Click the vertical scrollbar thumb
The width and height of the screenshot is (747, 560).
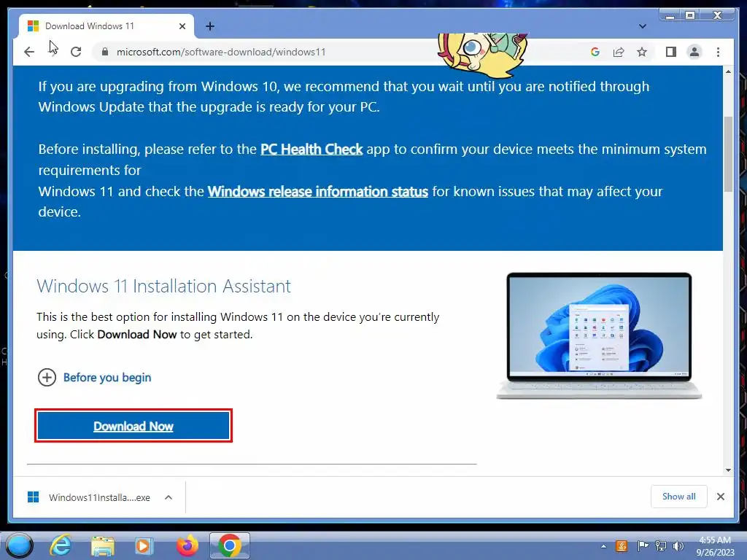point(728,154)
